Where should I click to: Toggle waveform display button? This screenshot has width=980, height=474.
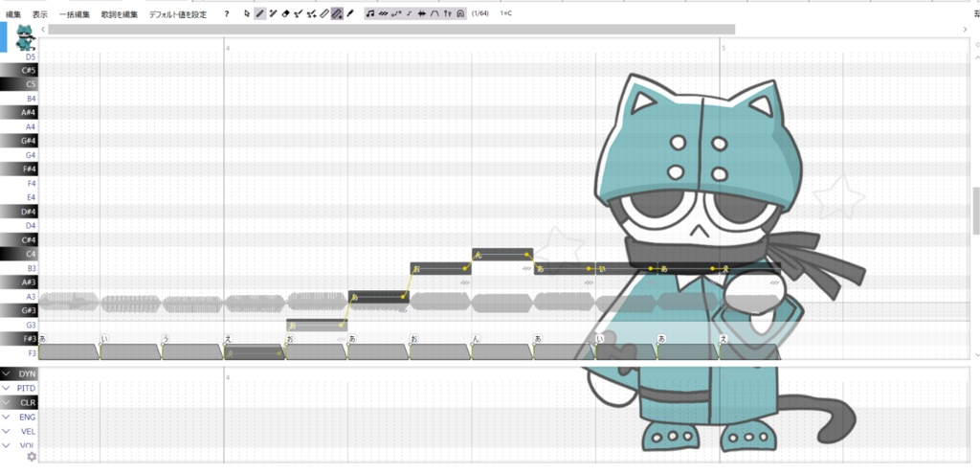(x=422, y=13)
